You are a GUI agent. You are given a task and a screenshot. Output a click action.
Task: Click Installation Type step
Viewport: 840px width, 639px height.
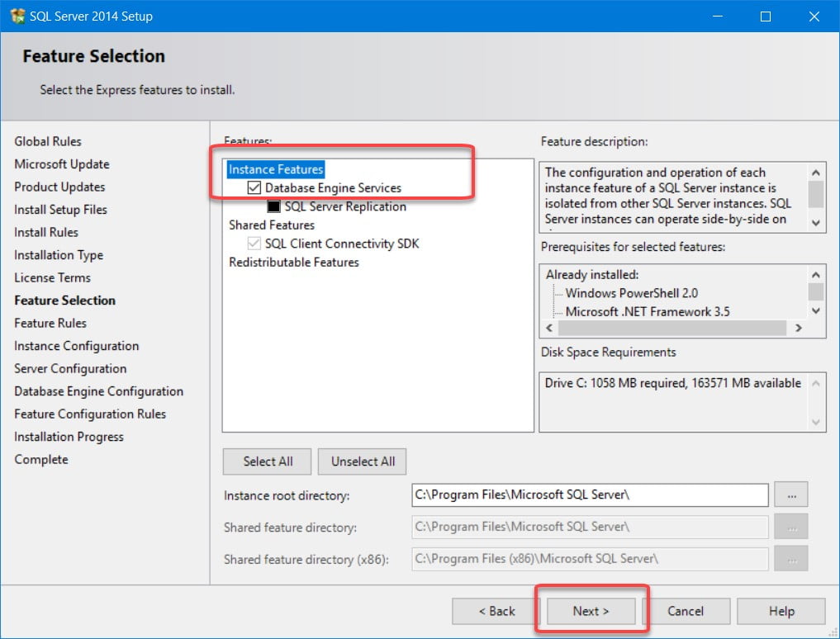pos(59,255)
